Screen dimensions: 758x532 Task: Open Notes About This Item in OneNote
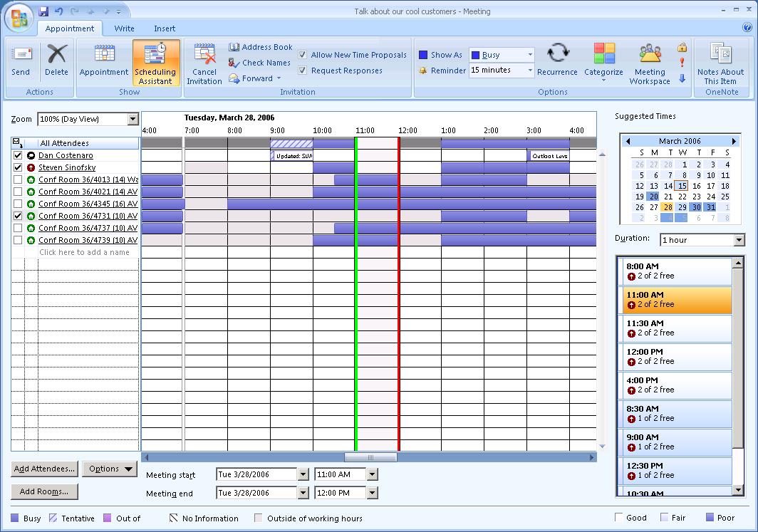click(720, 63)
